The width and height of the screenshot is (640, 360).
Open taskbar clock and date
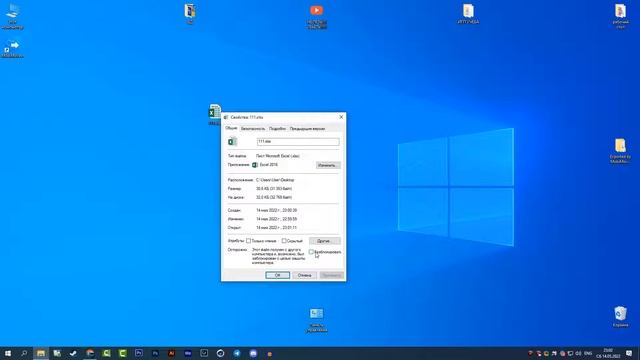click(608, 353)
